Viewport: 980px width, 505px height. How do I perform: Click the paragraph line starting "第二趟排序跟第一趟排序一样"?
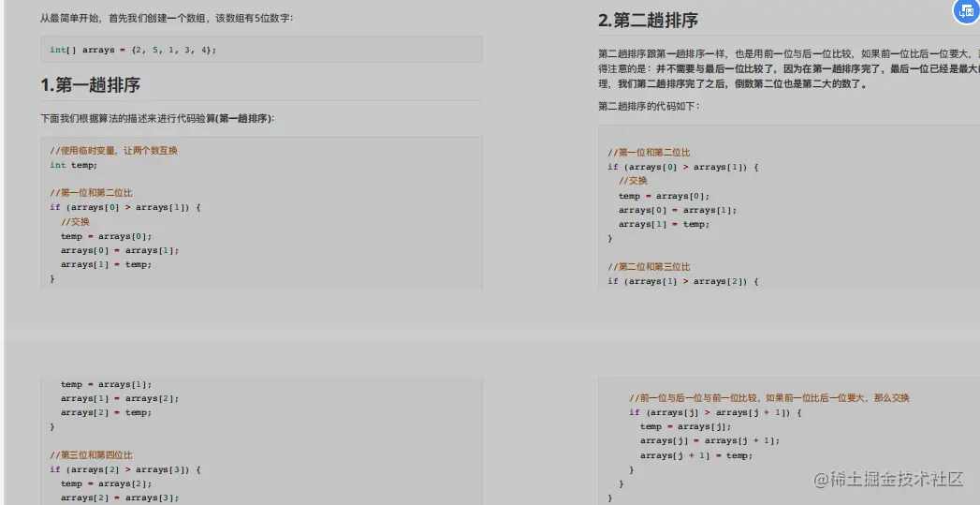(x=789, y=53)
